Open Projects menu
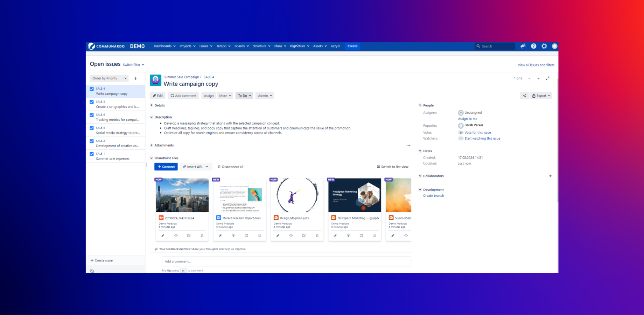644x315 pixels. point(187,46)
